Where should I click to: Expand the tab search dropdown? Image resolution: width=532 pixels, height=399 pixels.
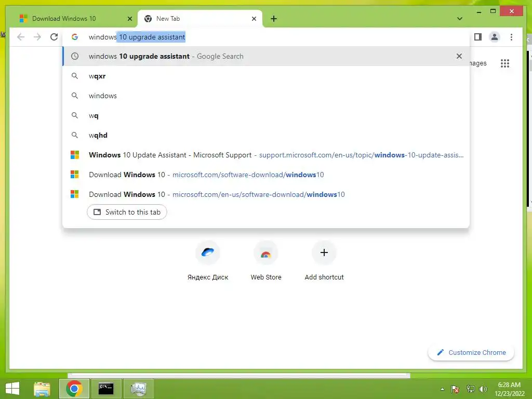pyautogui.click(x=459, y=19)
